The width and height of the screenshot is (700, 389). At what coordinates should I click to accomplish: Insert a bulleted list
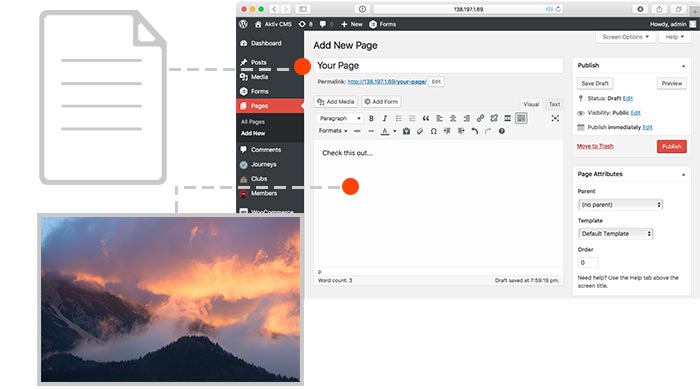point(398,118)
